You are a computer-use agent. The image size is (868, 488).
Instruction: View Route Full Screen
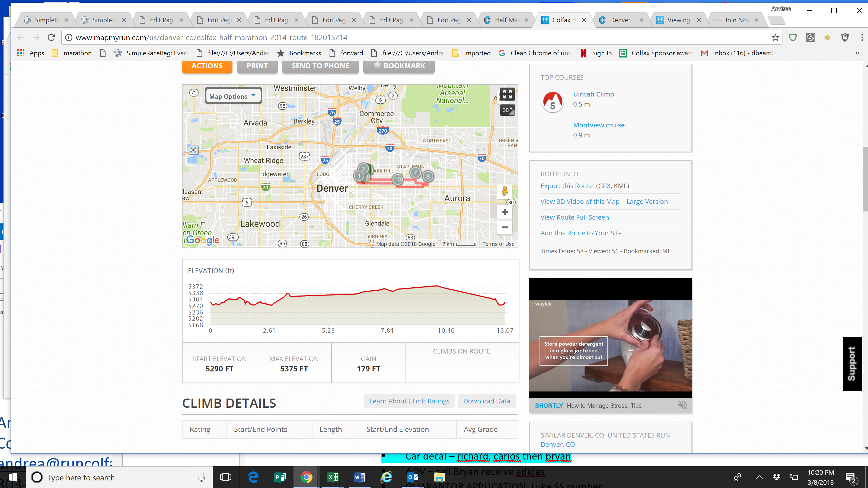[575, 217]
